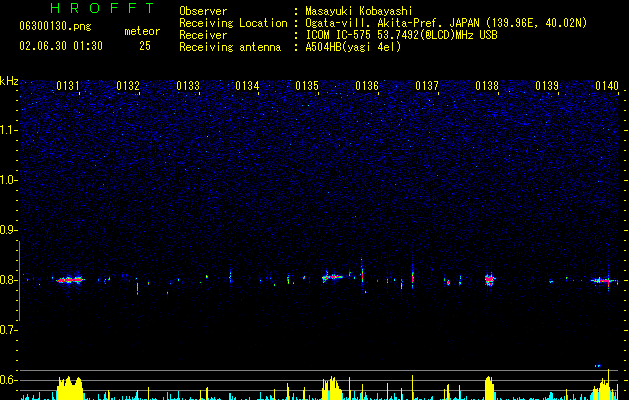Click the 0.8 frequency axis label

pos(8,280)
